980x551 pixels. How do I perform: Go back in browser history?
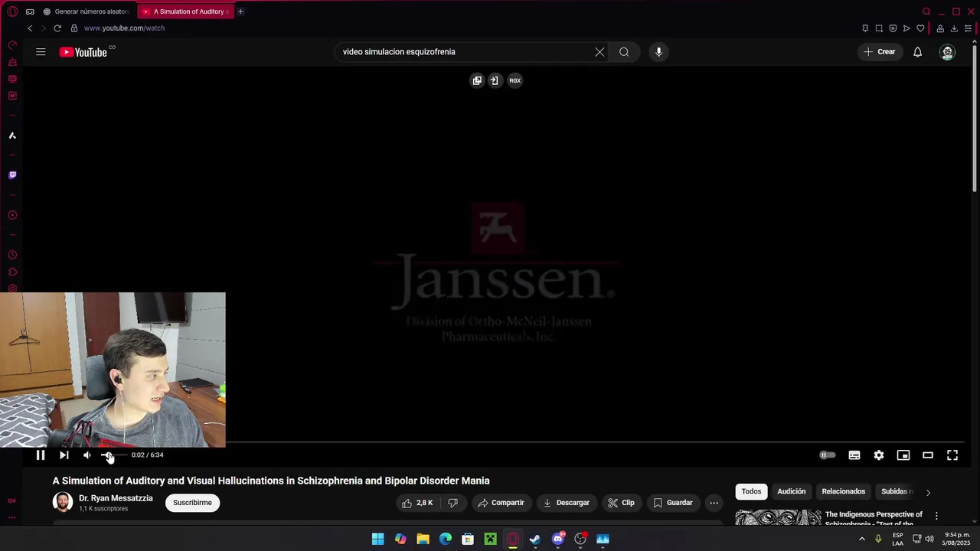pyautogui.click(x=30, y=28)
